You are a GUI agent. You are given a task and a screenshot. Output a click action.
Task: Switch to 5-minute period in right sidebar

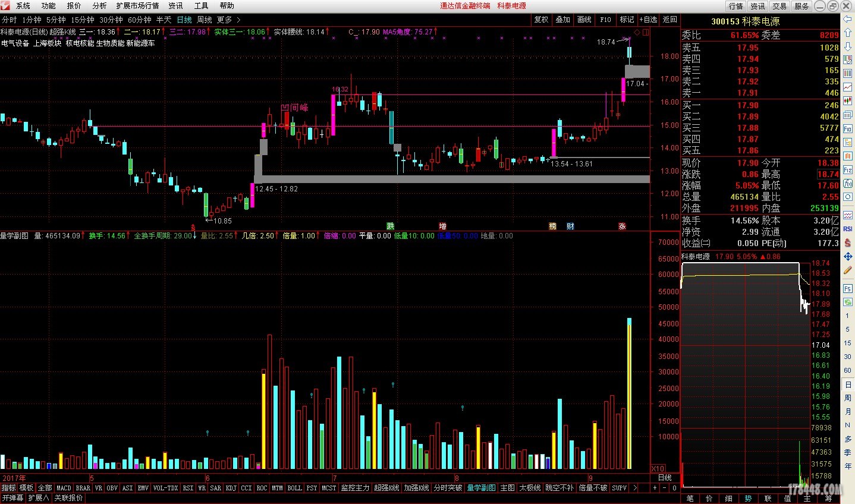coord(847,329)
